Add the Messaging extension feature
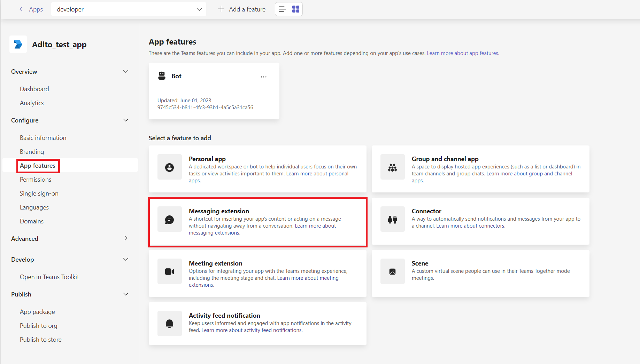 click(x=257, y=222)
